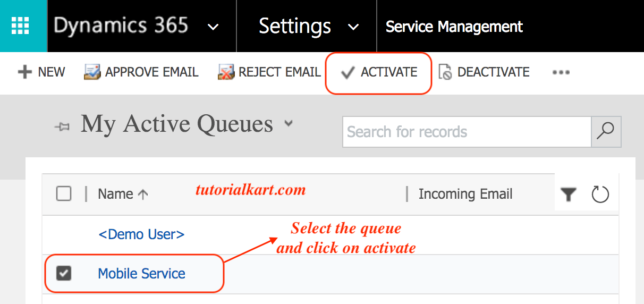Open the Mobile Service queue
Screen dimensions: 644x304
[x=142, y=274]
